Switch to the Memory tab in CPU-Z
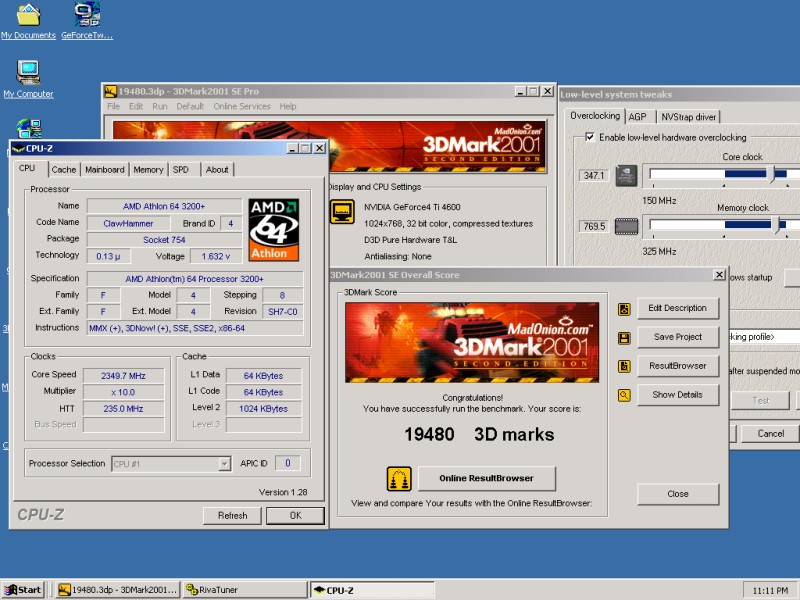The height and width of the screenshot is (600, 800). coord(148,170)
